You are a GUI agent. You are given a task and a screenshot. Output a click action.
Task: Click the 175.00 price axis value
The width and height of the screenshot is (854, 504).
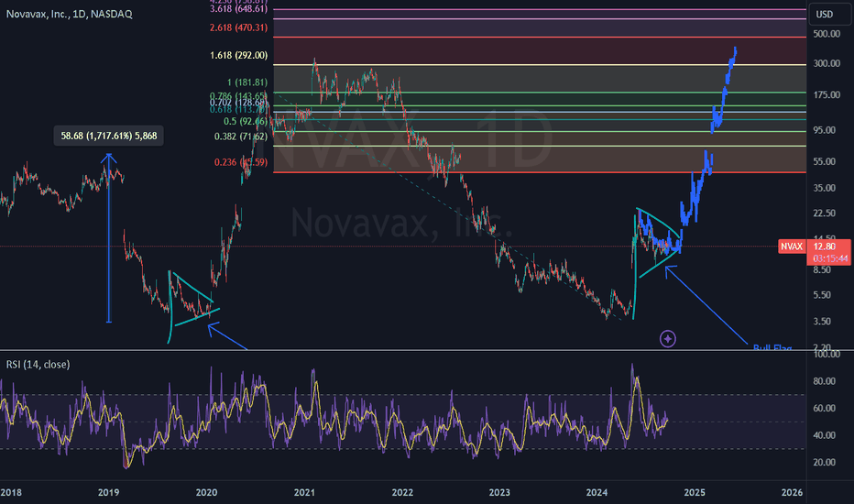click(827, 94)
